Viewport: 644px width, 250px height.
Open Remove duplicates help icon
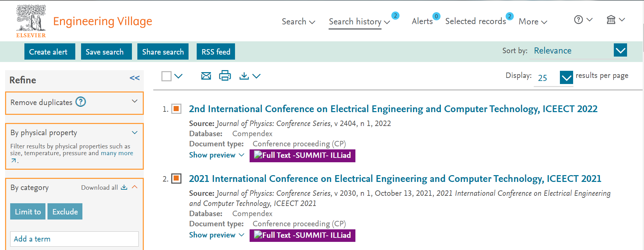81,102
